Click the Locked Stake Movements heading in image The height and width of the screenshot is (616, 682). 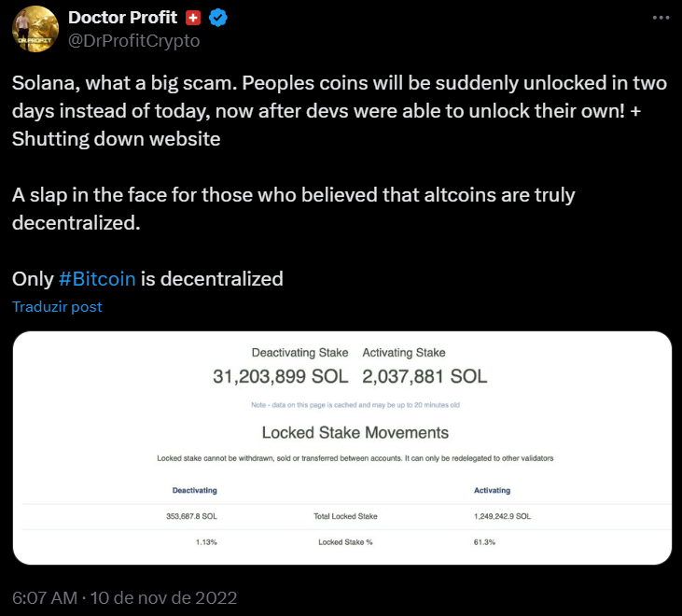(355, 433)
